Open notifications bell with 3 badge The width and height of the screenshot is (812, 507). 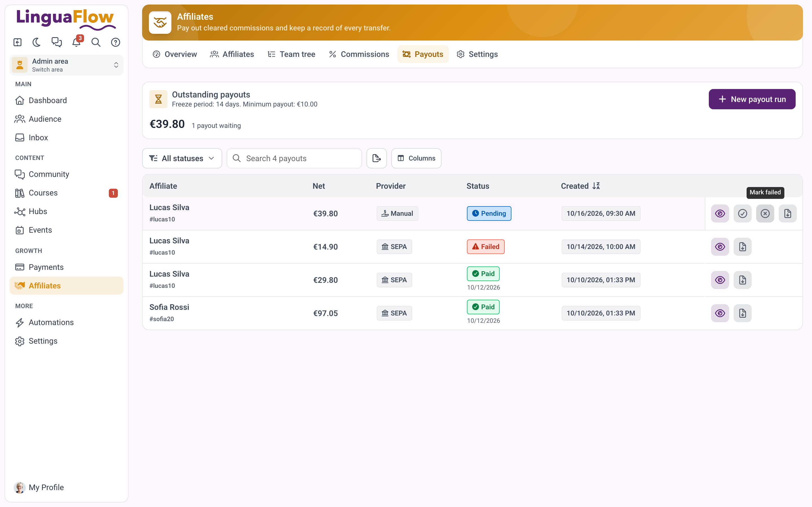coord(77,42)
